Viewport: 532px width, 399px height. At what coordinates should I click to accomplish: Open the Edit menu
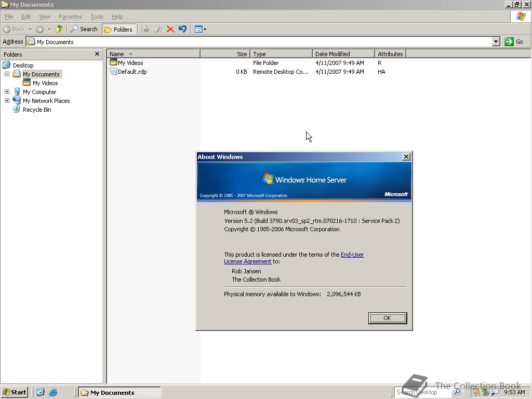[26, 17]
